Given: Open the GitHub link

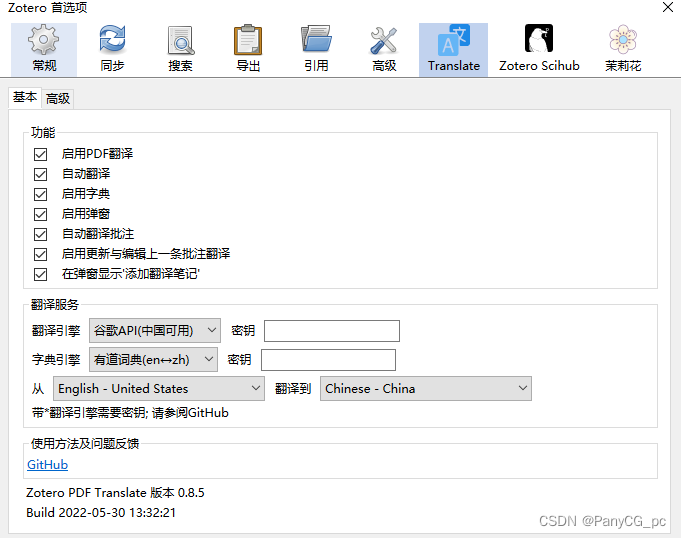Looking at the screenshot, I should 47,465.
